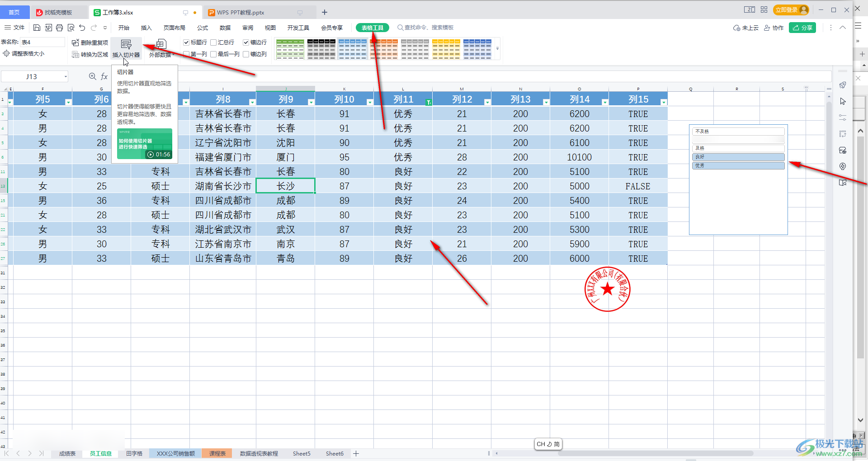
Task: Click the rocket icon in right sidebar
Action: point(843,85)
